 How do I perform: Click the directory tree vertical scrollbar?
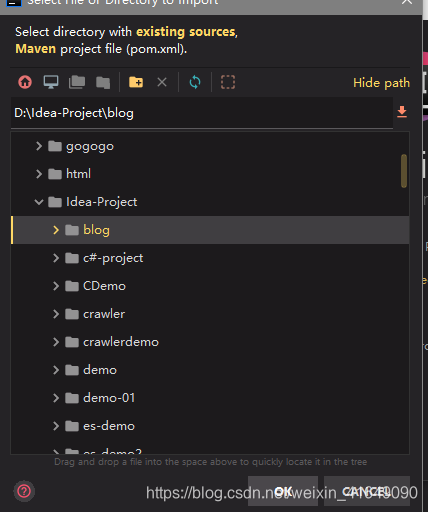[404, 171]
